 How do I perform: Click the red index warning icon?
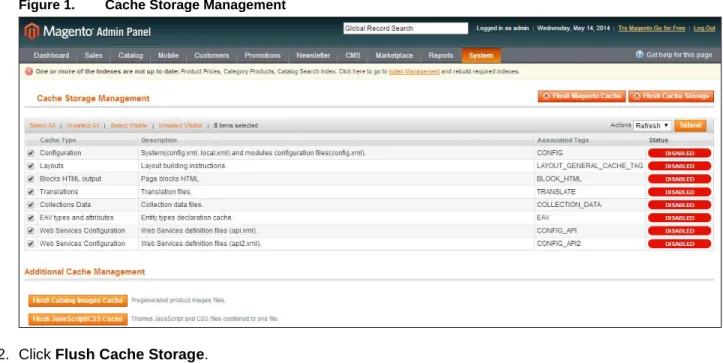pos(29,72)
